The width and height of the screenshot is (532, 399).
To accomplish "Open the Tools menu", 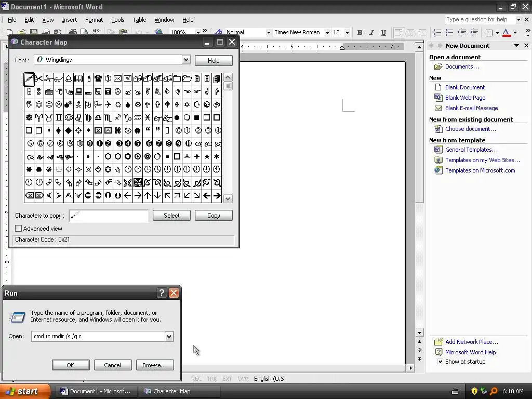I will point(118,20).
